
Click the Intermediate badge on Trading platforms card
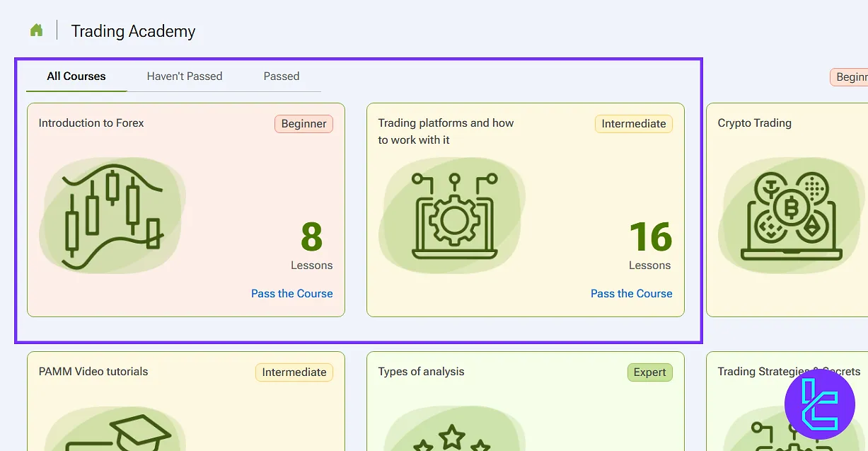pyautogui.click(x=633, y=124)
